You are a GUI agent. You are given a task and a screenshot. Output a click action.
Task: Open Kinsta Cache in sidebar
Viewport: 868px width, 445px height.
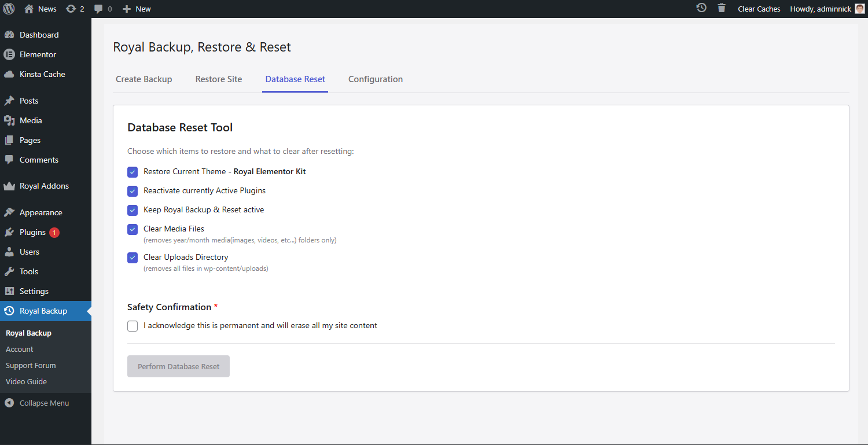42,74
